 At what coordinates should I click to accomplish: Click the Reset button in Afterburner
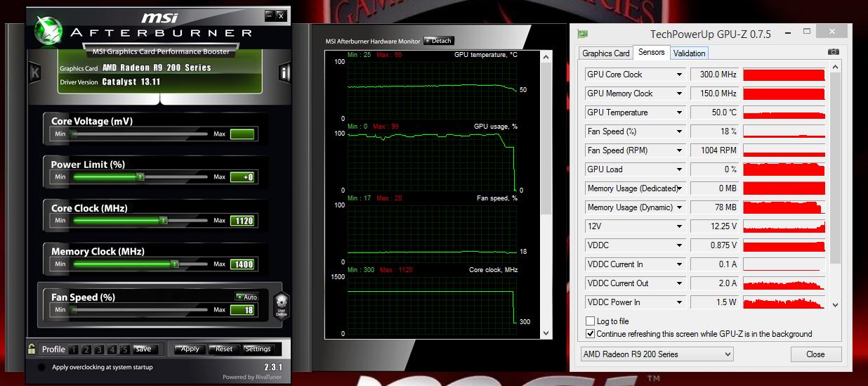[x=224, y=349]
